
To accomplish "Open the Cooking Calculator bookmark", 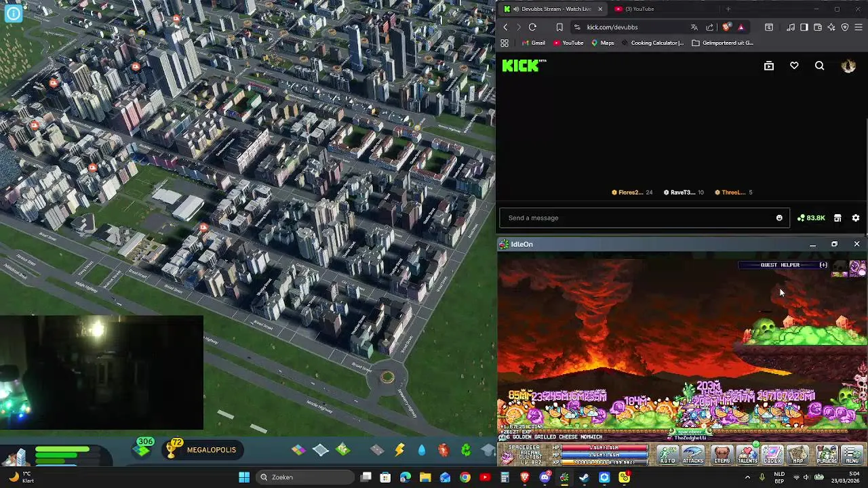I will pyautogui.click(x=653, y=43).
